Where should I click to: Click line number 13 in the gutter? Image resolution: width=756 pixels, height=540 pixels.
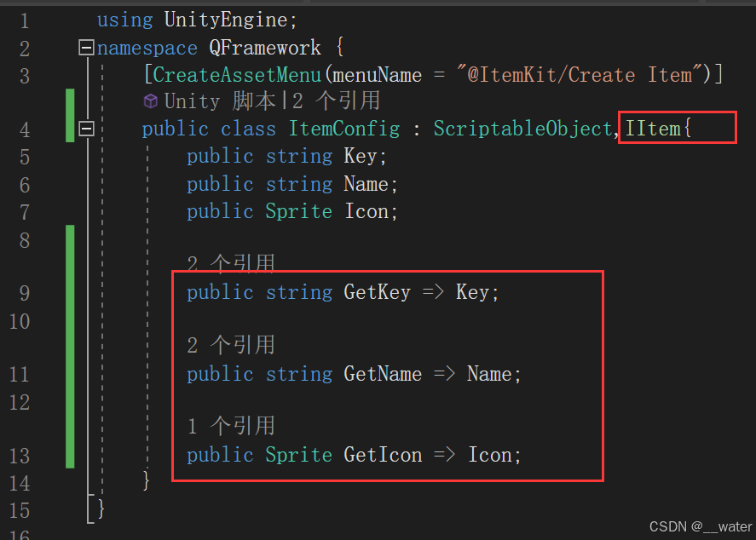(20, 457)
